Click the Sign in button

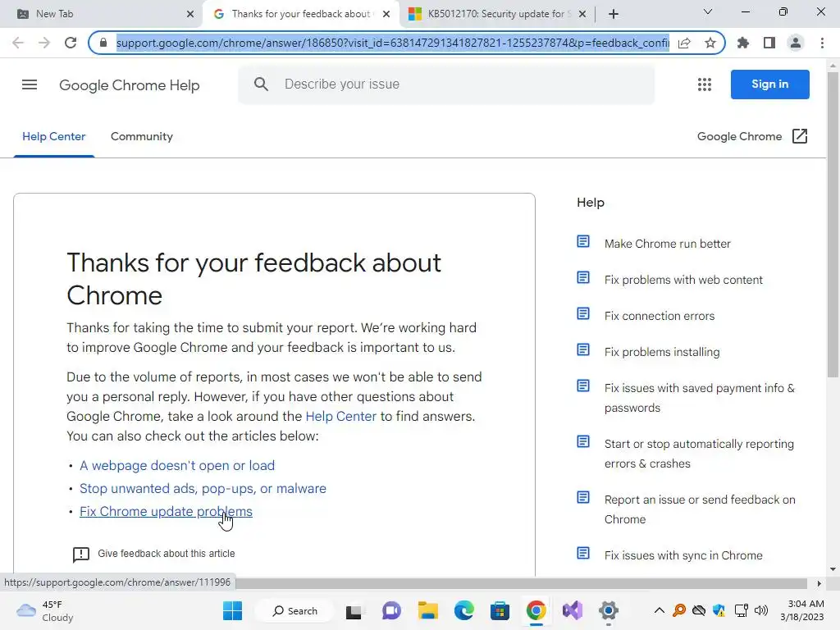(769, 84)
